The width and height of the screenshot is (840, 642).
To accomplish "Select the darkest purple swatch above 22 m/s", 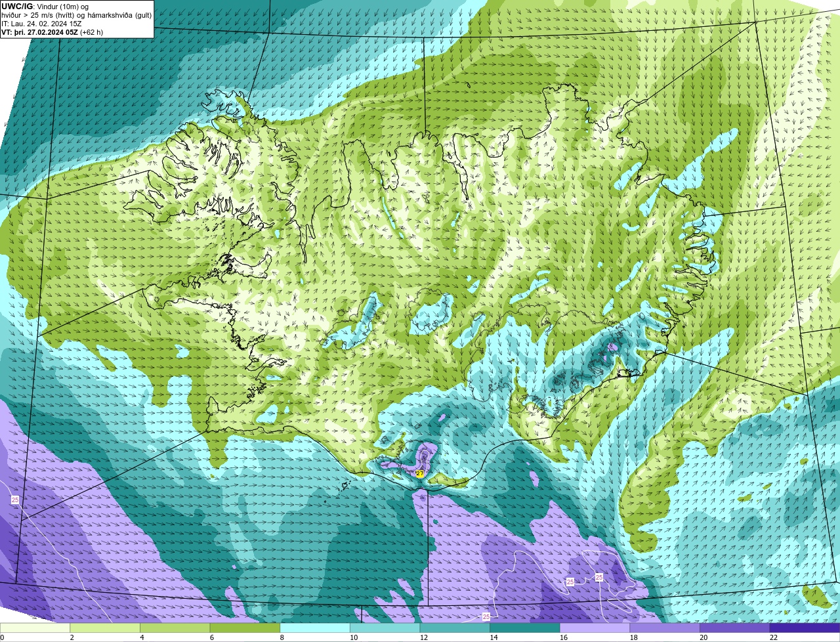I will [x=805, y=628].
